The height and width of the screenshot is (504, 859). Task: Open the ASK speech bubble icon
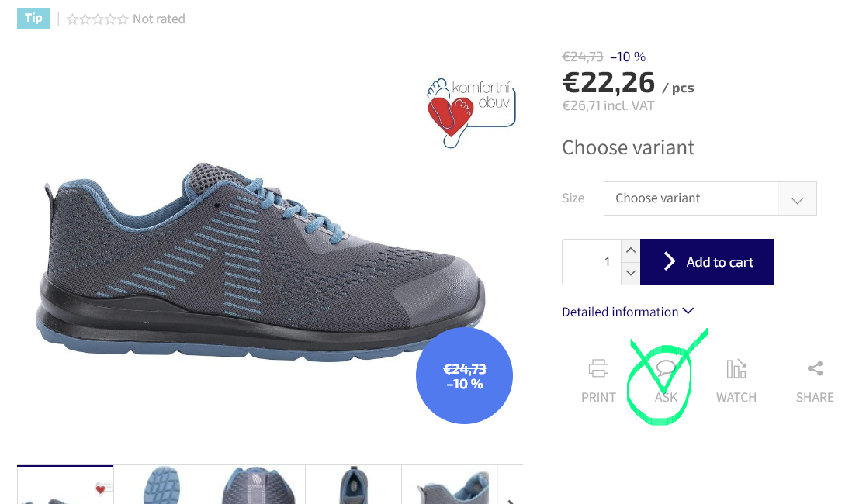point(666,368)
